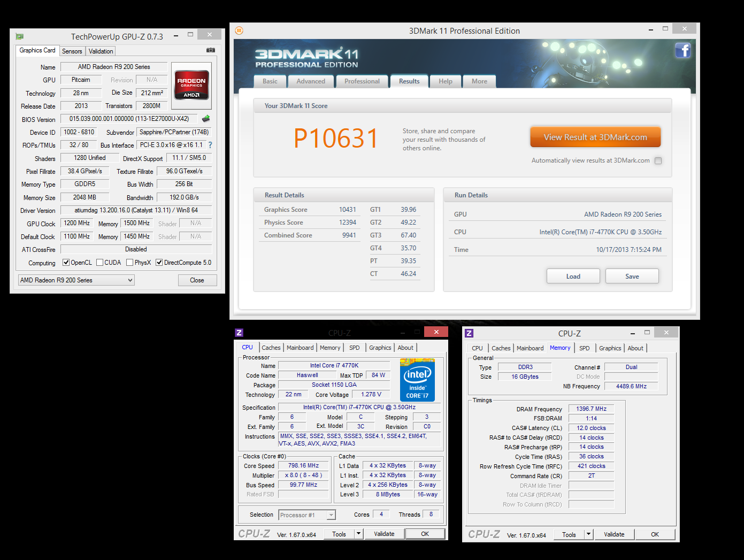Screen dimensions: 744x560
Task: Click the GPU-Z title bar app icon
Action: (x=20, y=36)
